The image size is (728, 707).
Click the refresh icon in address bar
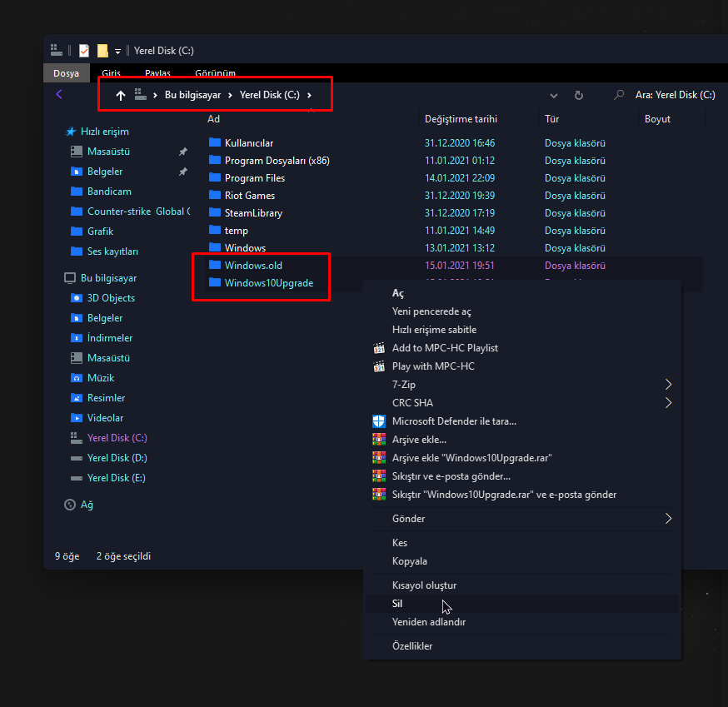click(x=579, y=95)
